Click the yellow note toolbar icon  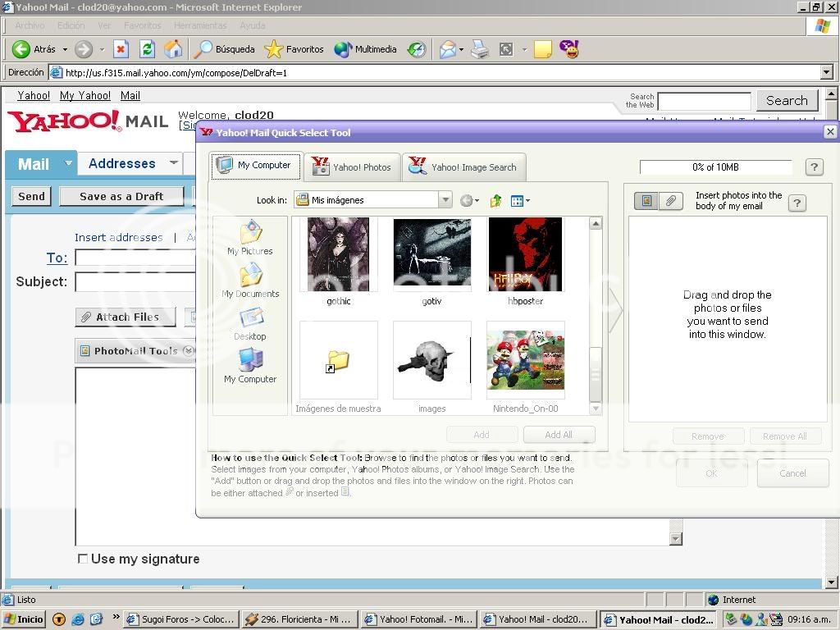click(x=543, y=49)
